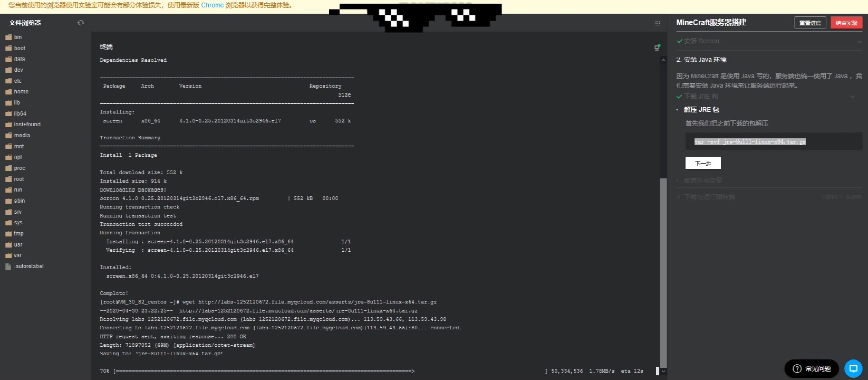The image size is (868, 380).
Task: Click the 解压 JRE 包 step heading
Action: pyautogui.click(x=701, y=110)
